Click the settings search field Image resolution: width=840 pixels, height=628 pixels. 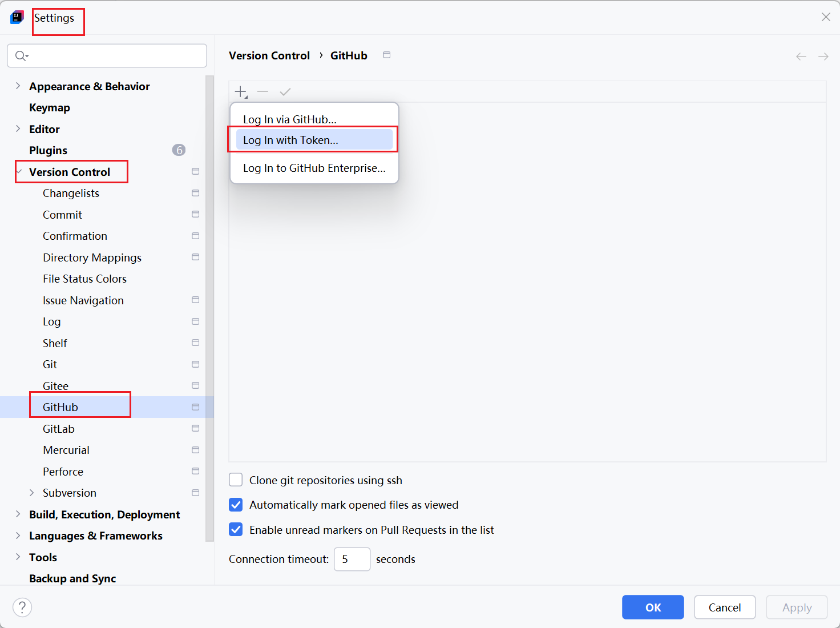pyautogui.click(x=107, y=55)
